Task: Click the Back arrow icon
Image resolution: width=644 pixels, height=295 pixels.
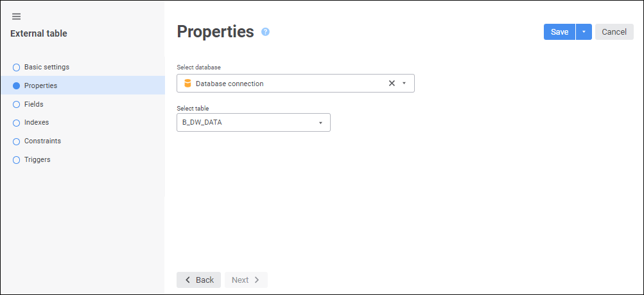Action: pyautogui.click(x=187, y=280)
